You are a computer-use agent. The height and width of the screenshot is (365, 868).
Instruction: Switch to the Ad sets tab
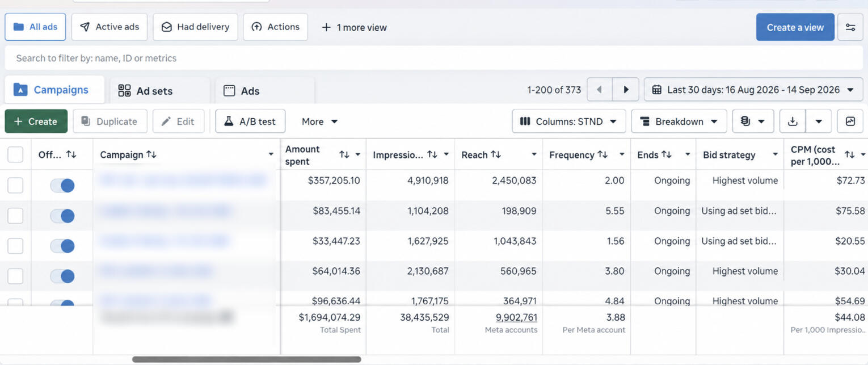[x=160, y=91]
